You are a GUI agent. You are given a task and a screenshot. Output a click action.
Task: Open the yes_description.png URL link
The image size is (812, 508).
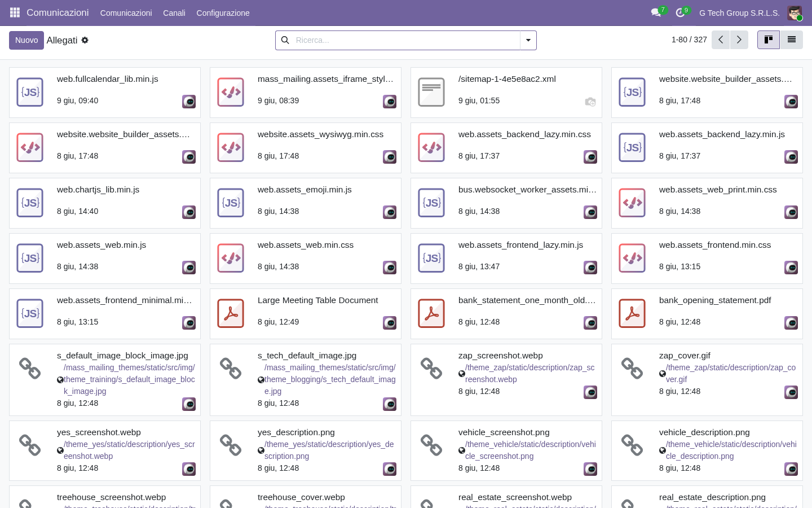329,450
